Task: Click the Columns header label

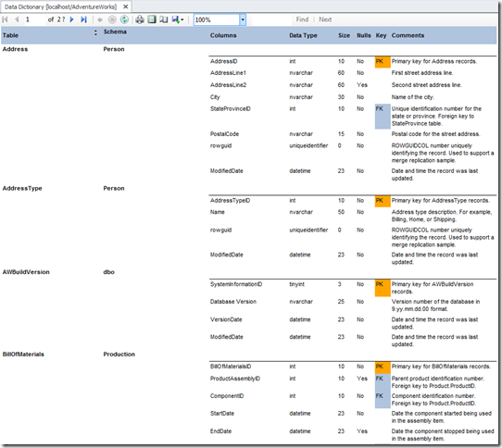Action: pos(223,35)
